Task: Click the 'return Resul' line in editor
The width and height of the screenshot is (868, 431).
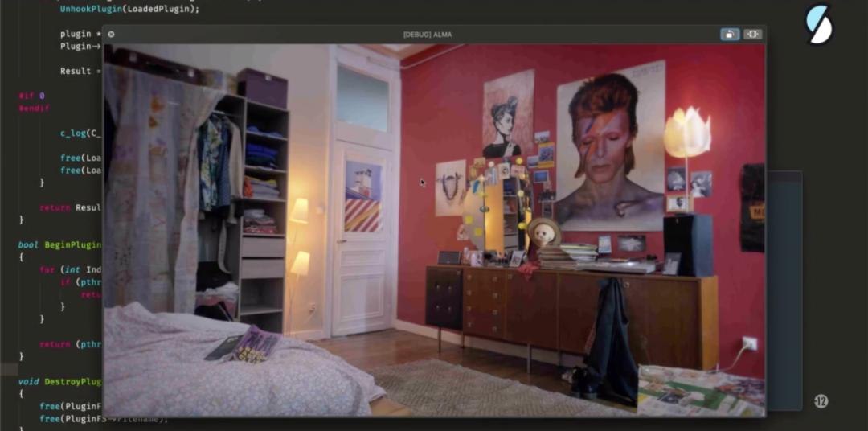Action: point(70,207)
